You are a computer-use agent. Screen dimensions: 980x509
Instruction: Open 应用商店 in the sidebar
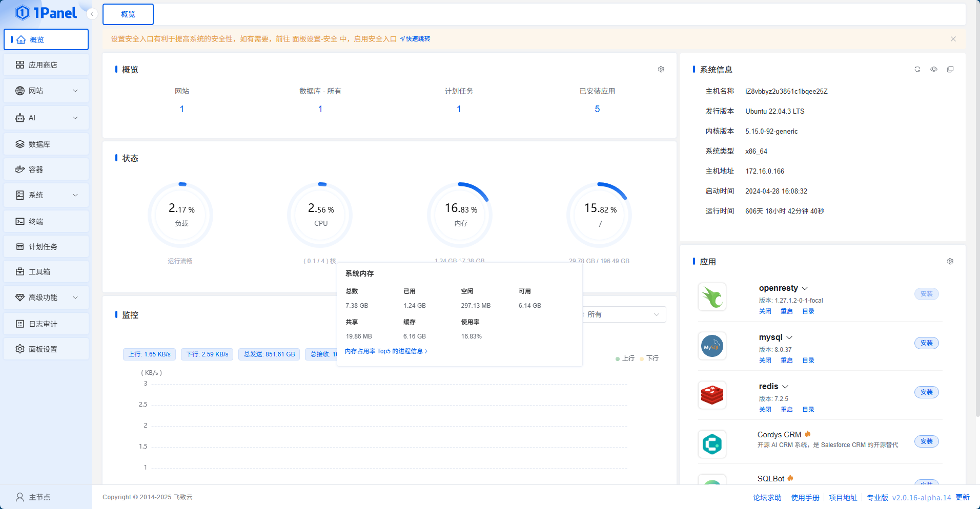pos(46,65)
